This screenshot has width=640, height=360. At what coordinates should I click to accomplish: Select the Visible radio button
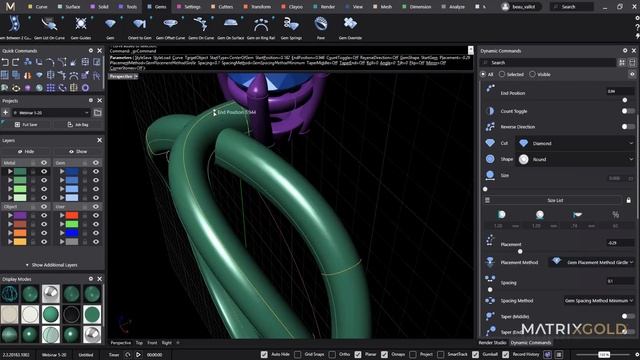tap(532, 74)
